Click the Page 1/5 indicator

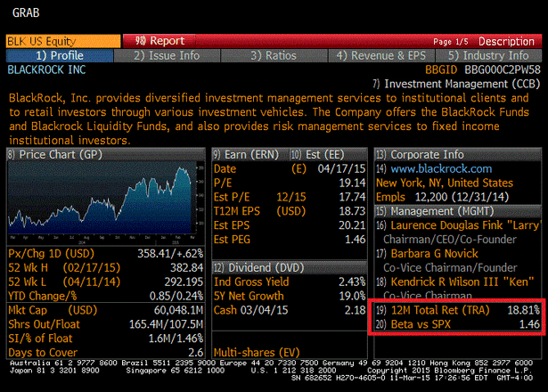coord(451,42)
